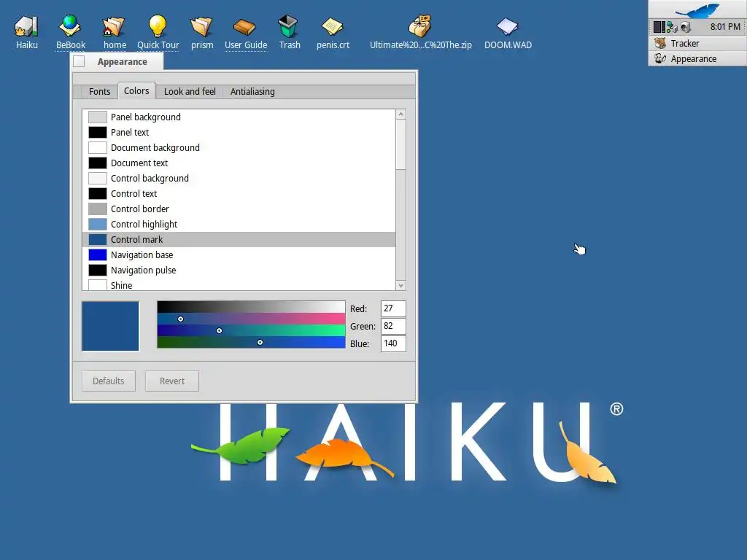Click the Appearance window close box
The height and width of the screenshot is (560, 747).
(79, 61)
